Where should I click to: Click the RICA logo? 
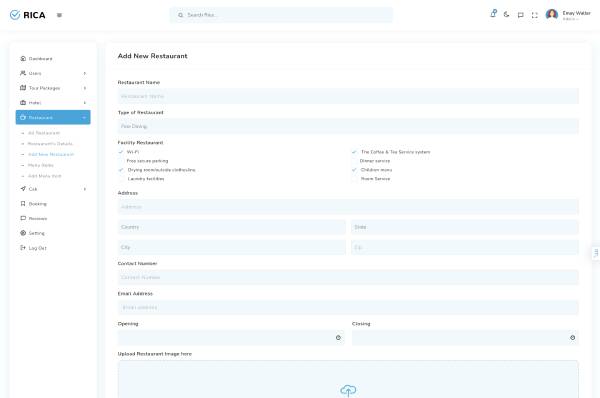pyautogui.click(x=28, y=15)
